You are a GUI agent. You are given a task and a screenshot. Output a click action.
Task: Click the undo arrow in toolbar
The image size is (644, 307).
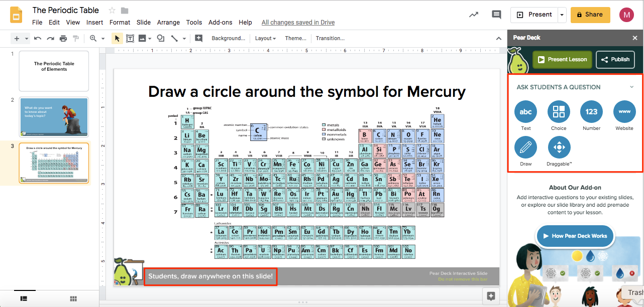[x=38, y=38]
